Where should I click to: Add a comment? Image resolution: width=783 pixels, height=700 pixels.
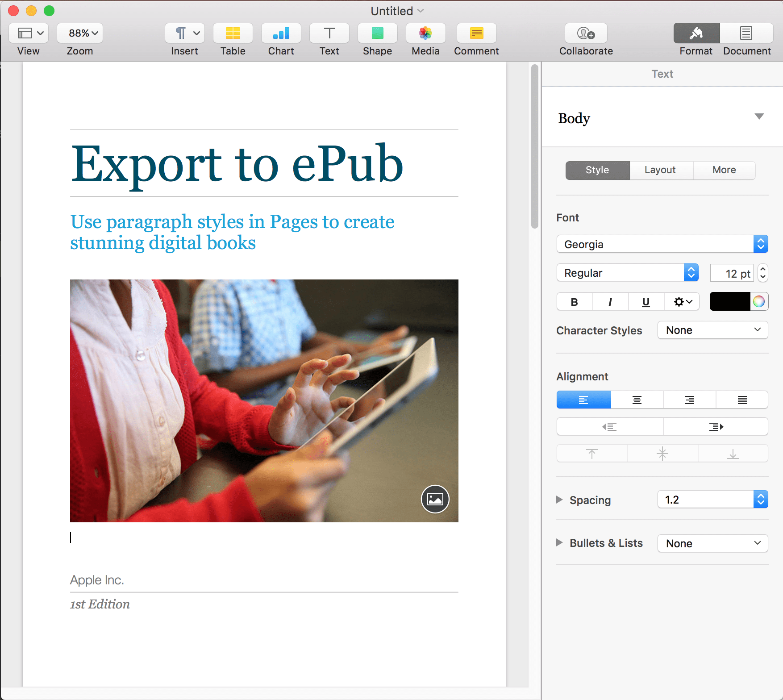click(476, 33)
